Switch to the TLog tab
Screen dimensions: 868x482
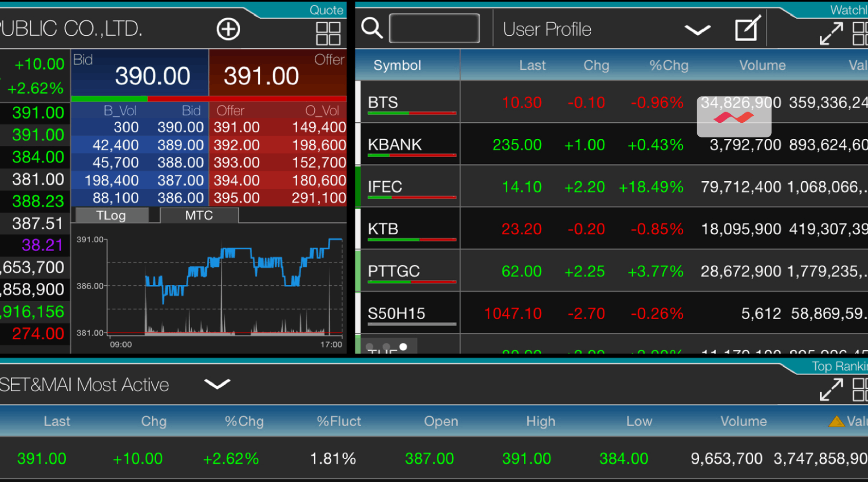(x=111, y=216)
